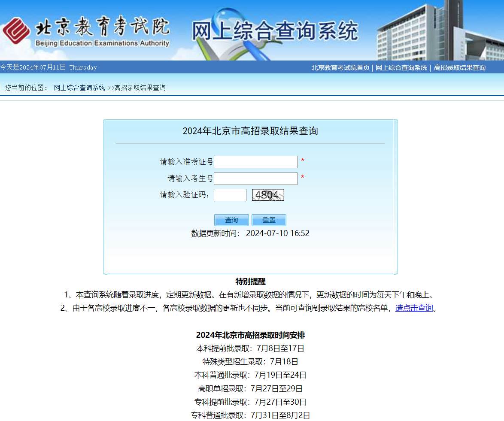Open 北京教育考试院首页 from the top bar
Screen dimensions: 504x421
pyautogui.click(x=340, y=67)
